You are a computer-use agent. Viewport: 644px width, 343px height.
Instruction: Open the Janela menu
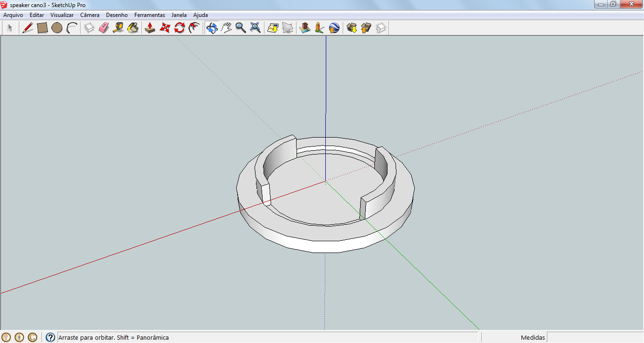179,15
